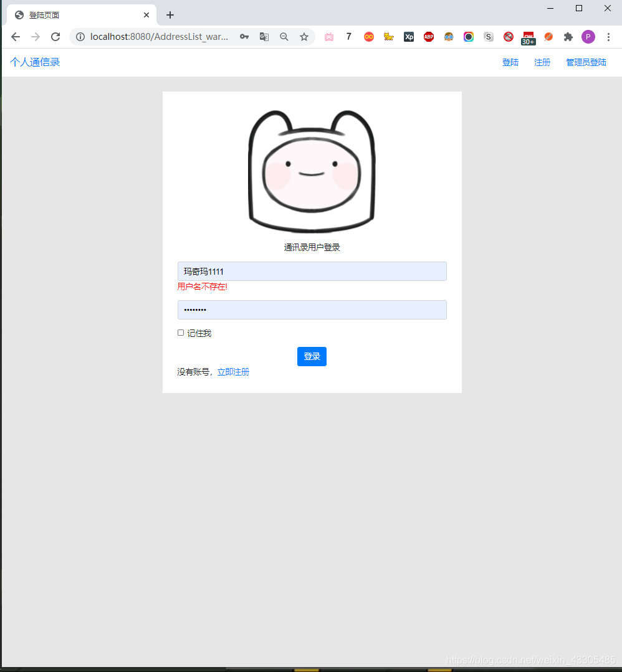Go back with the browser back arrow
The width and height of the screenshot is (622, 672).
click(16, 37)
